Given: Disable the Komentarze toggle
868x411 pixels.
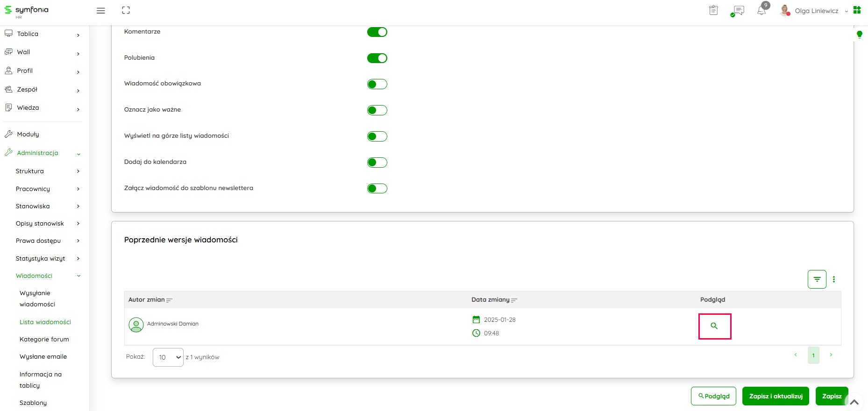Looking at the screenshot, I should coord(377,32).
